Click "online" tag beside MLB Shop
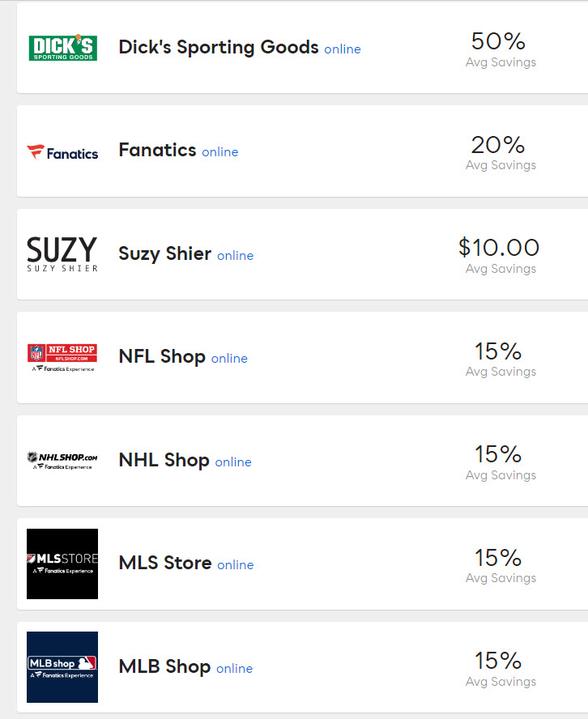 pyautogui.click(x=234, y=669)
